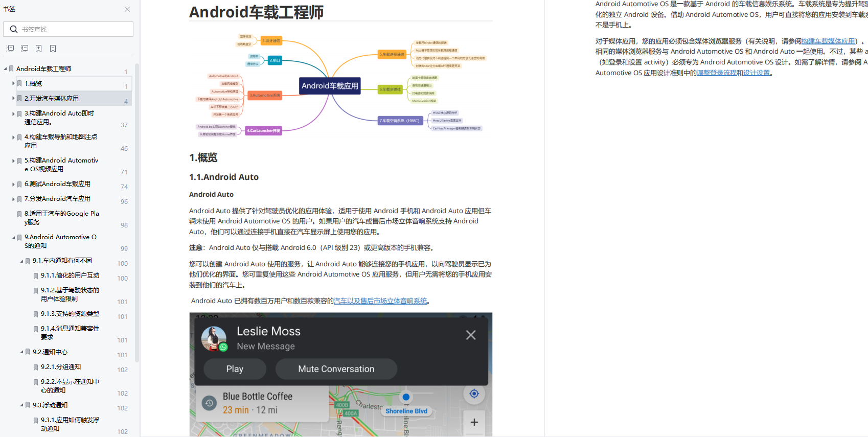This screenshot has height=437, width=868.
Task: Go to 9.1.3.支持的资源类型 bookmark
Action: pos(70,314)
